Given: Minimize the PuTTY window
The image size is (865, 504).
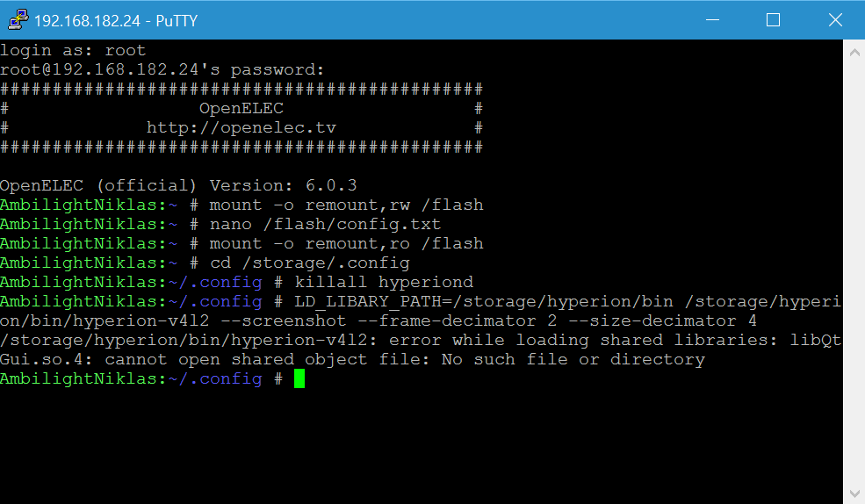Looking at the screenshot, I should click(712, 20).
